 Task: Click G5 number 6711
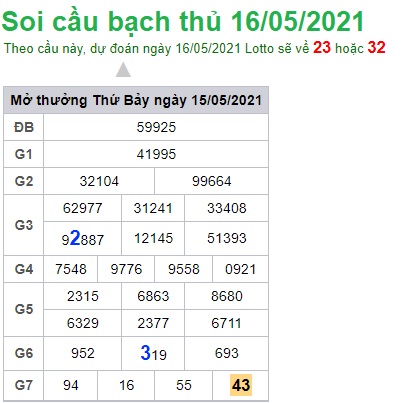click(x=226, y=323)
